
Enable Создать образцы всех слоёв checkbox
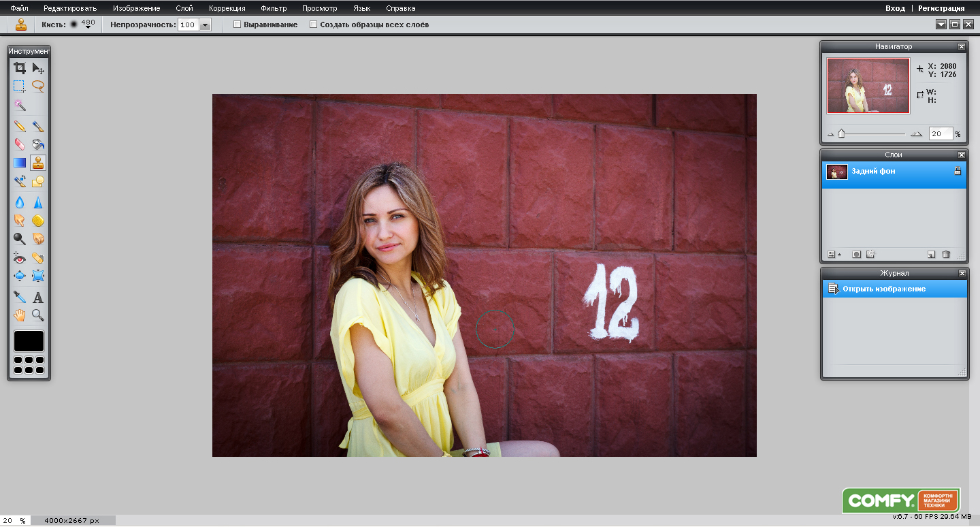pos(314,25)
